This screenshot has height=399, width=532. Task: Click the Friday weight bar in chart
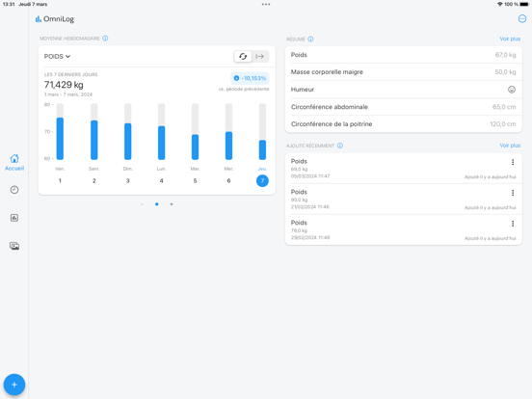pyautogui.click(x=60, y=139)
